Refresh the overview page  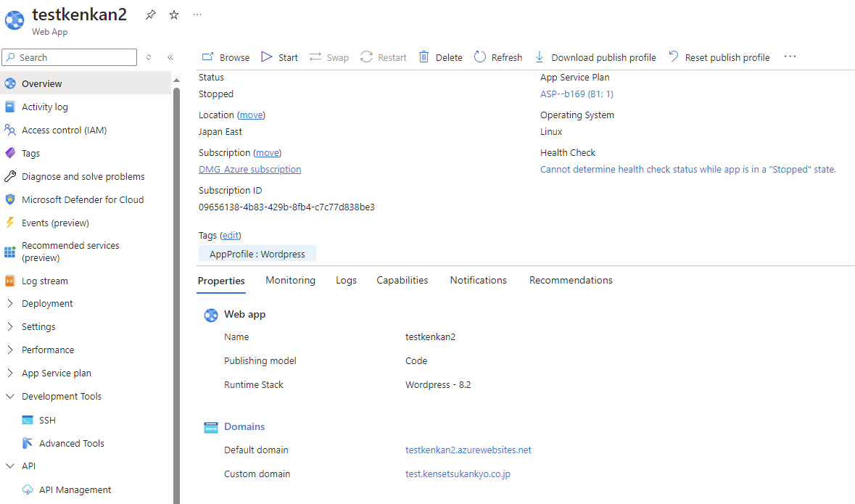480,57
